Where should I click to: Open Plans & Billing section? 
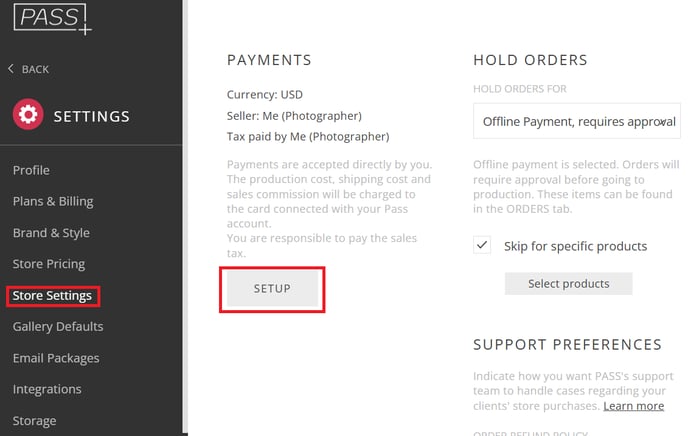click(53, 201)
